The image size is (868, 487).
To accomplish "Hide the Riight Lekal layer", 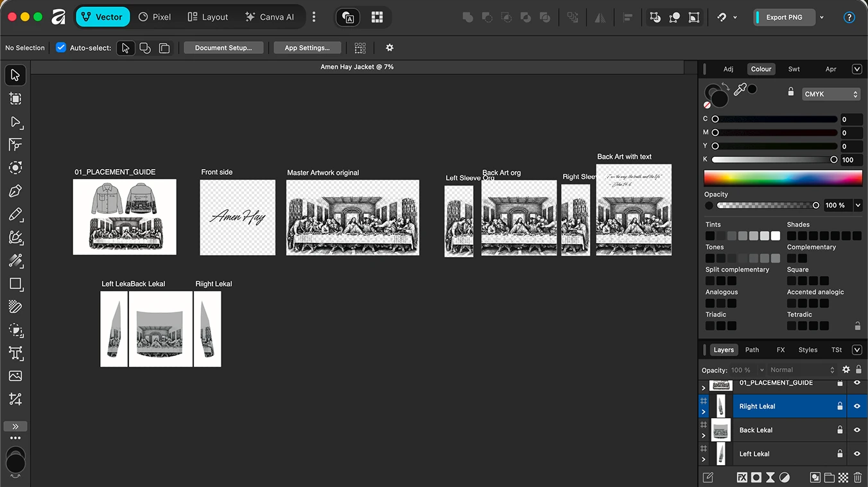I will [x=856, y=407].
